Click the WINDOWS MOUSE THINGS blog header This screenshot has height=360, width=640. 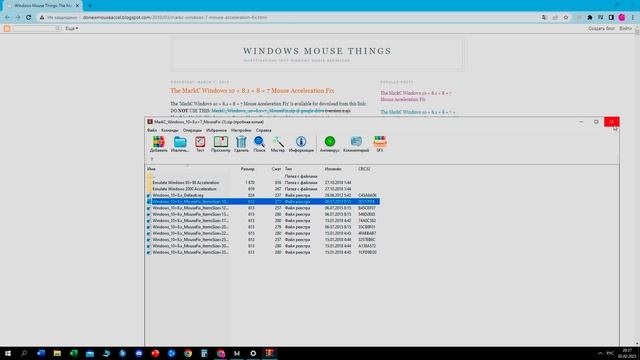pyautogui.click(x=317, y=51)
